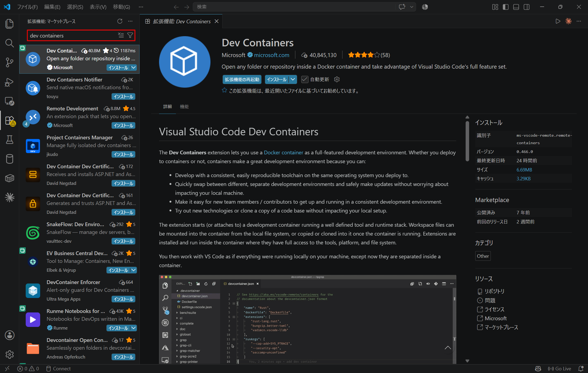Screen dimensions: 588x373
Task: Click the remote window indicator in status bar
Action: [x=7, y=369]
